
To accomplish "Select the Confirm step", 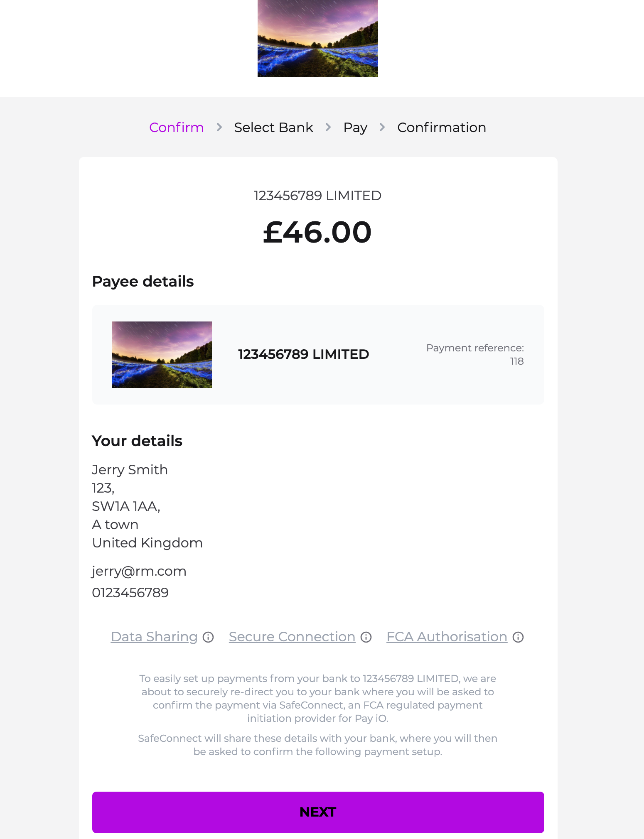I will (176, 128).
